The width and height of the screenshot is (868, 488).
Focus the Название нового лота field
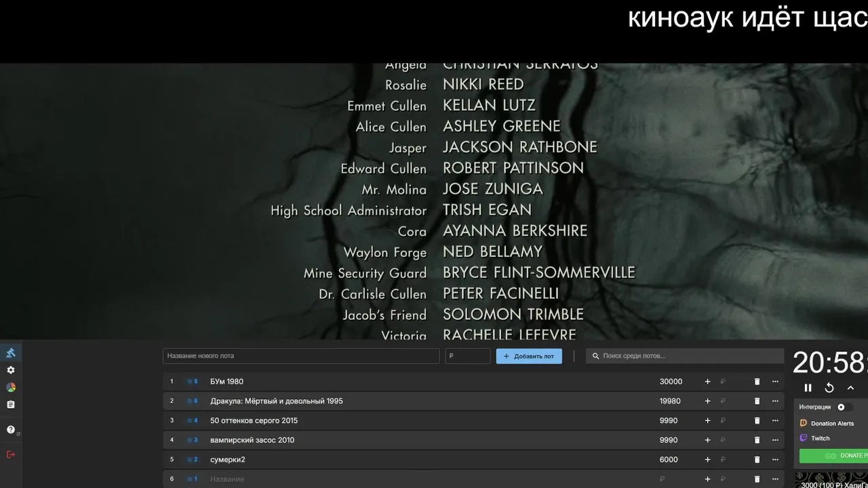click(301, 356)
